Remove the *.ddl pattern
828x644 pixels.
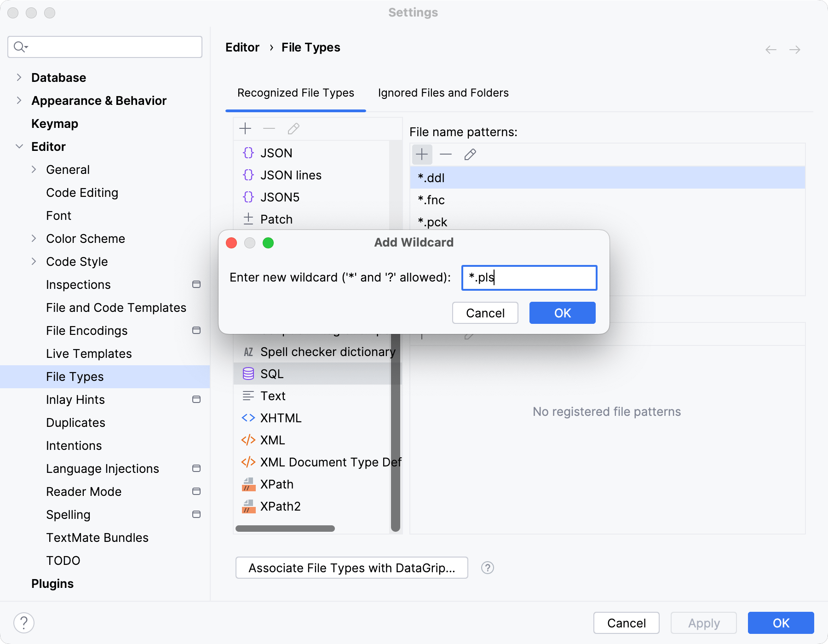[x=445, y=154]
